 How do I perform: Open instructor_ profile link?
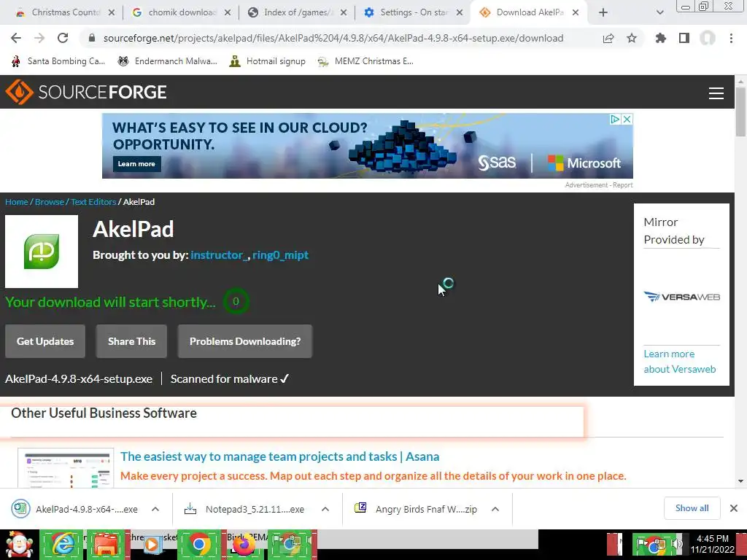[x=218, y=254]
